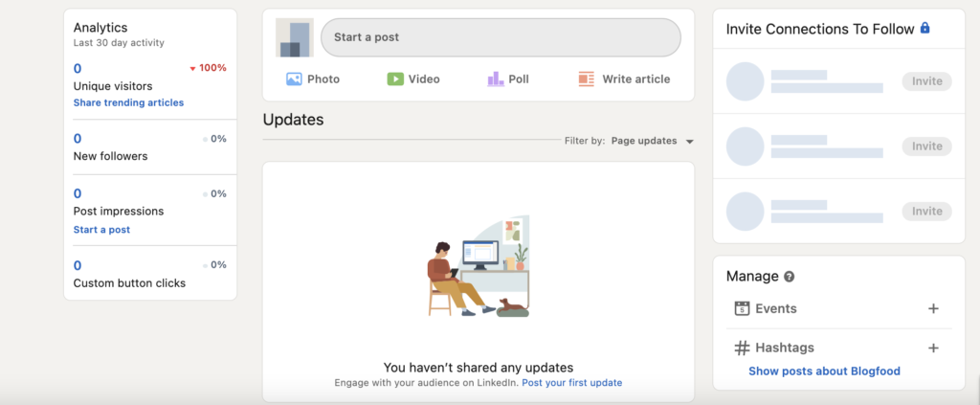
Task: Click Post your first update link
Action: [571, 383]
